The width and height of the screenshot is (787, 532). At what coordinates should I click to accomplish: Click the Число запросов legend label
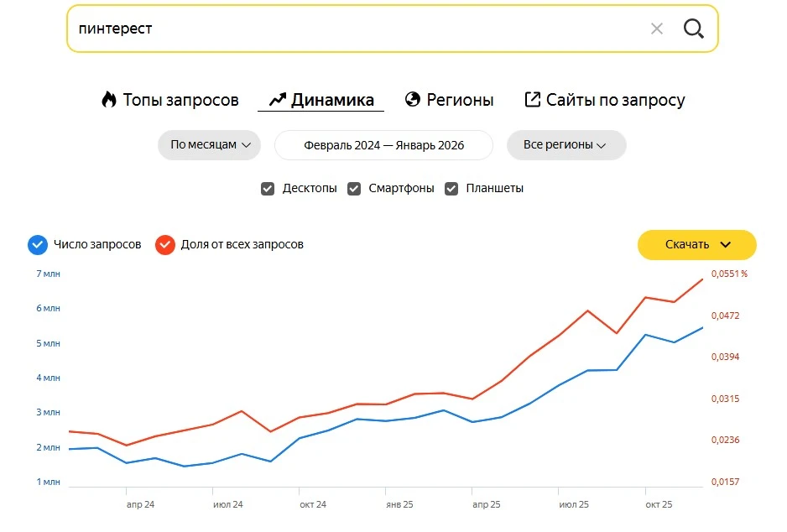click(x=97, y=245)
